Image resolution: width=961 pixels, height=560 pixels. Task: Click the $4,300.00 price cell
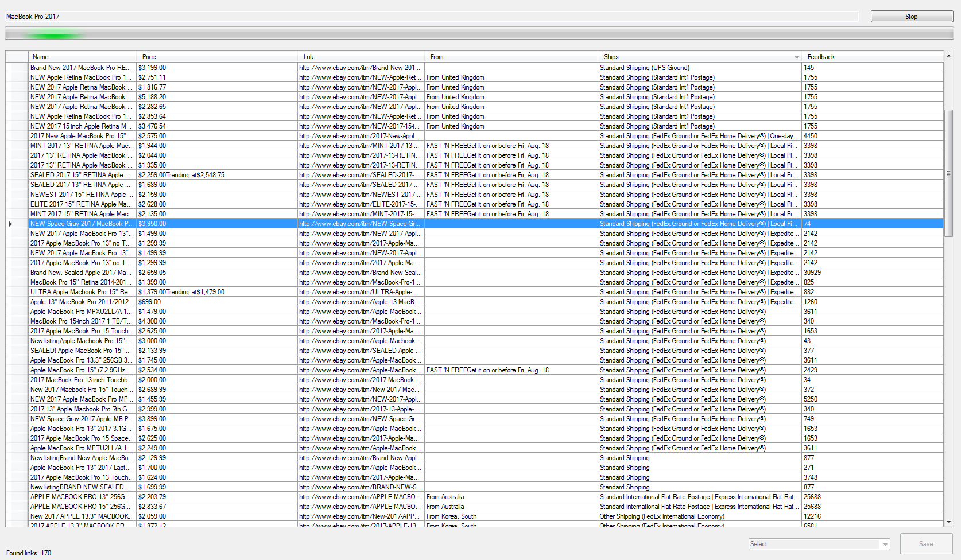(x=217, y=321)
